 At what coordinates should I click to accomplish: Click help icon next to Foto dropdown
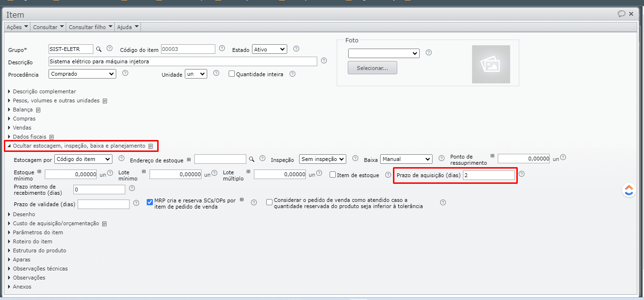click(x=429, y=52)
